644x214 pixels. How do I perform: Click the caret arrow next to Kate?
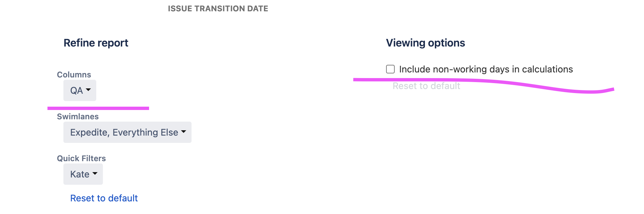click(95, 173)
